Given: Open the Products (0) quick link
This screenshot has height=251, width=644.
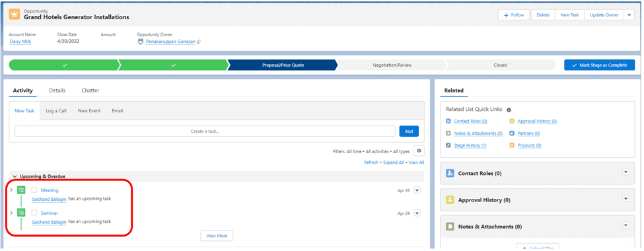Looking at the screenshot, I should coord(530,145).
